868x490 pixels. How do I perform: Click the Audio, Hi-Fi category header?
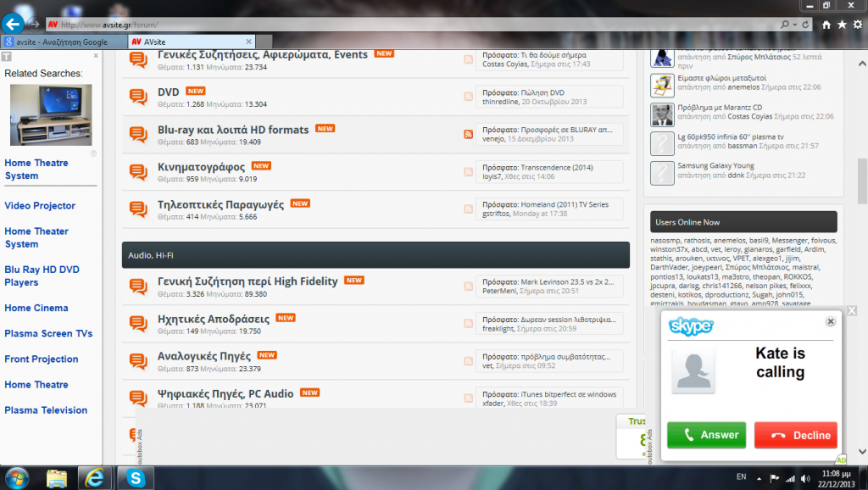(x=376, y=255)
